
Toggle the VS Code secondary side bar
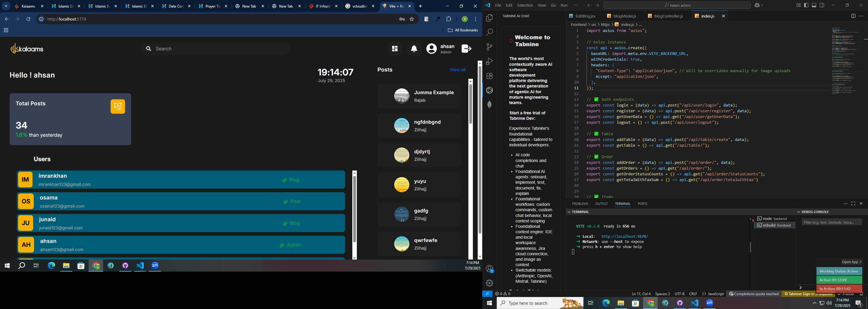pyautogui.click(x=822, y=5)
